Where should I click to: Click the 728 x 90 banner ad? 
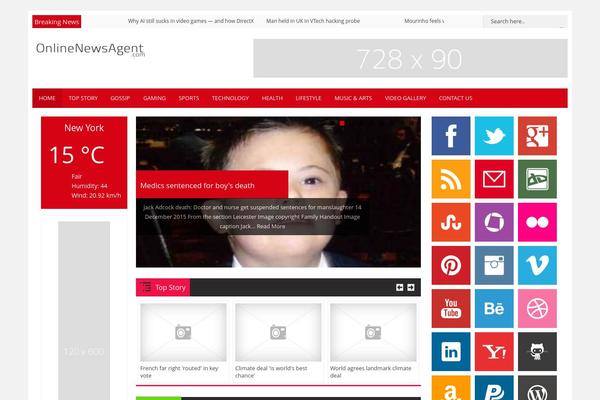click(x=410, y=58)
